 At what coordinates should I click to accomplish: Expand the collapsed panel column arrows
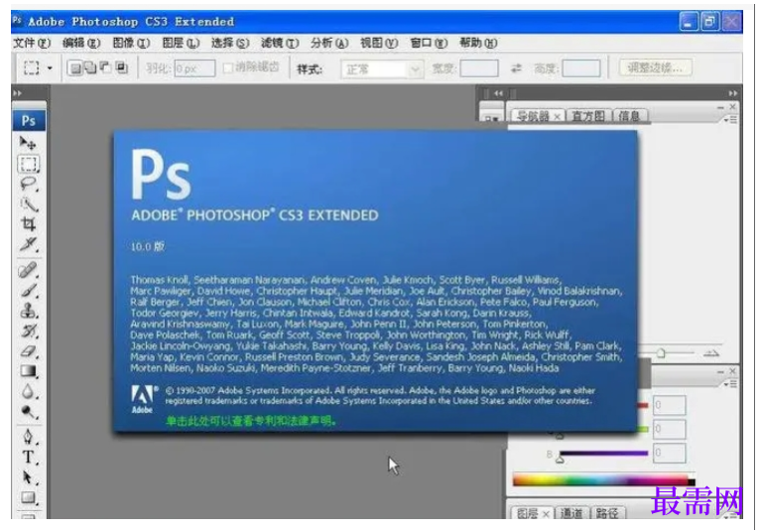498,93
